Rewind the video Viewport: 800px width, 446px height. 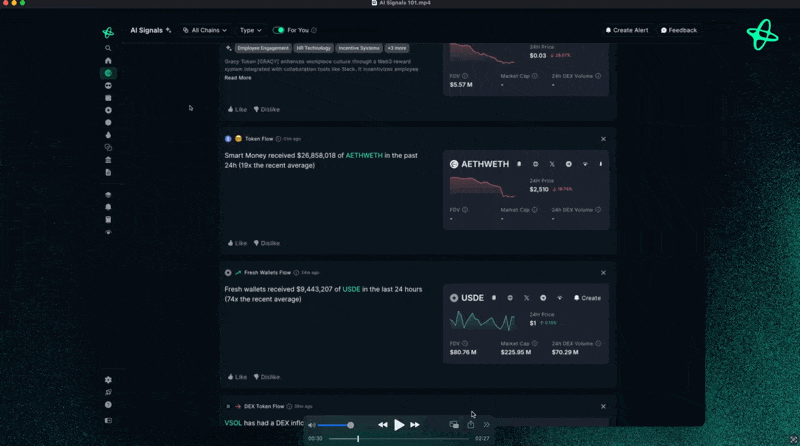point(382,425)
